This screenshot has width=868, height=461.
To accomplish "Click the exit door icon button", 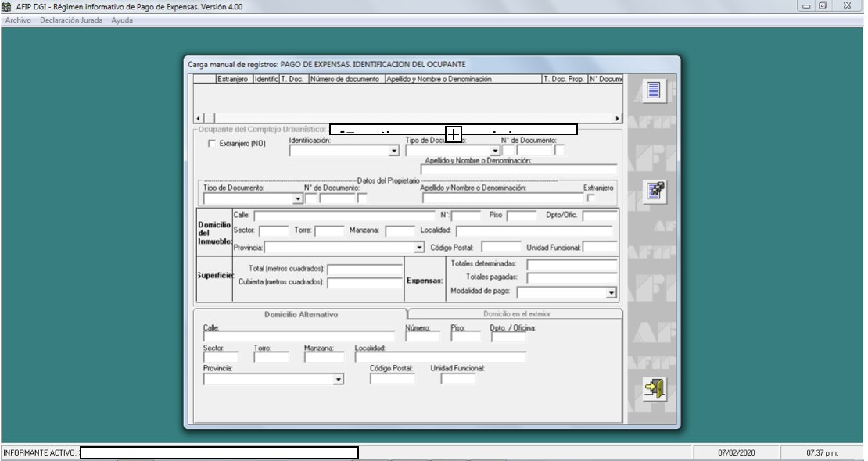I will [654, 388].
